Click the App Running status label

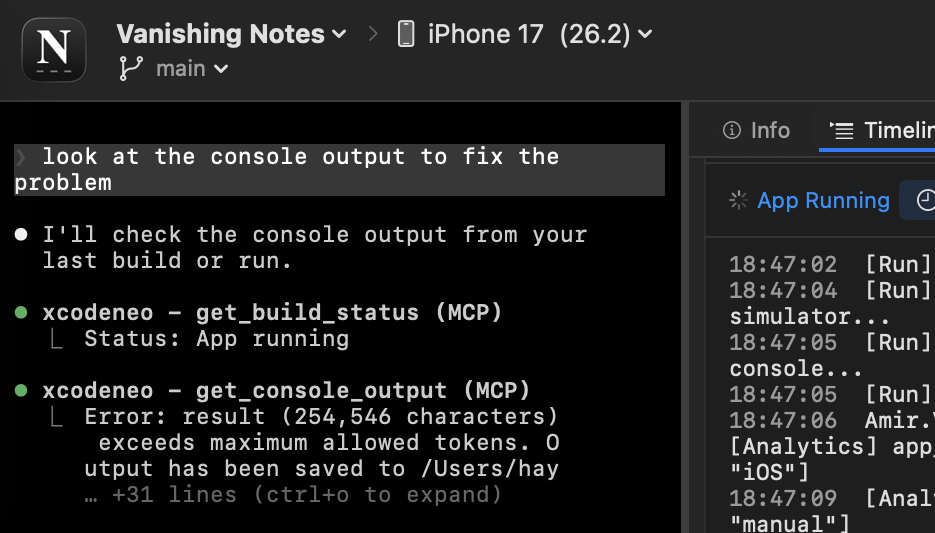tap(823, 200)
